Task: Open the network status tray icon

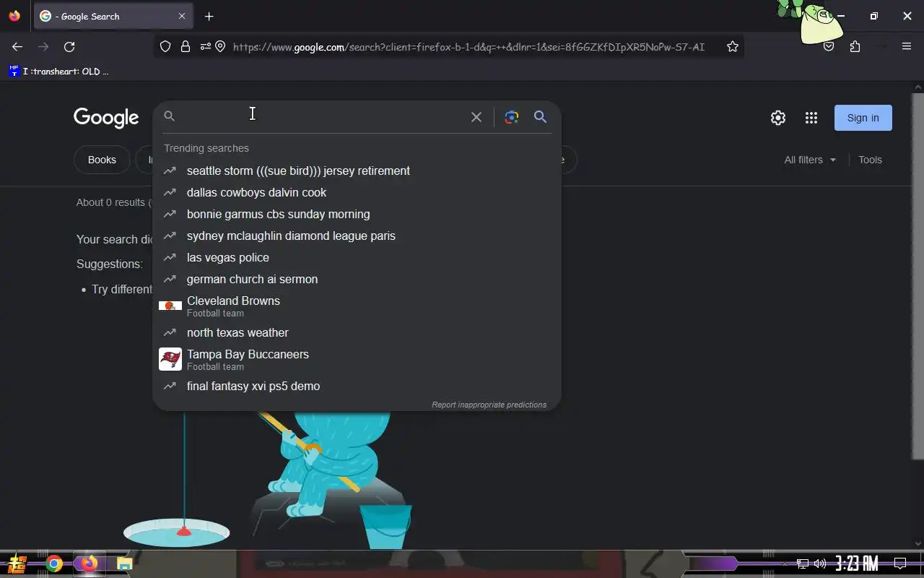Action: 803,564
